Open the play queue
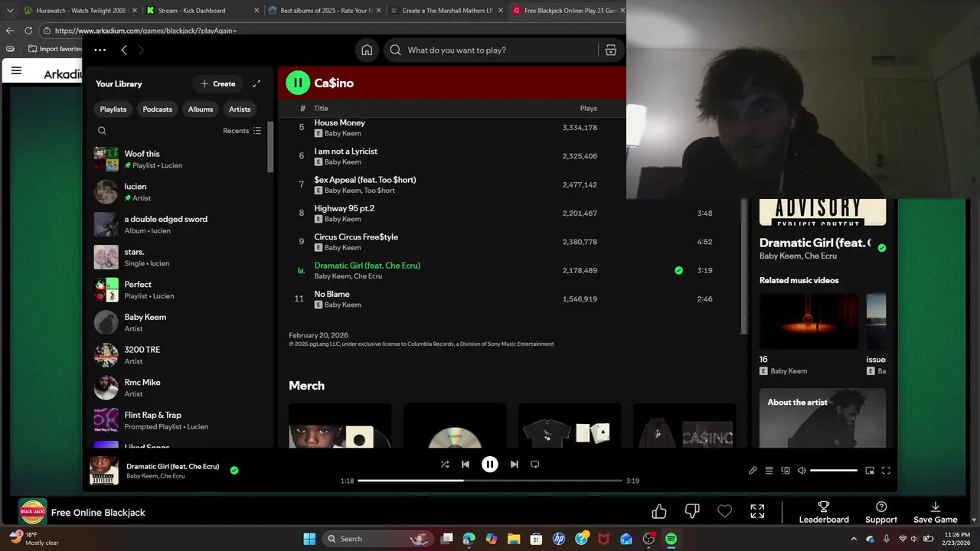Image resolution: width=980 pixels, height=551 pixels. pyautogui.click(x=769, y=471)
